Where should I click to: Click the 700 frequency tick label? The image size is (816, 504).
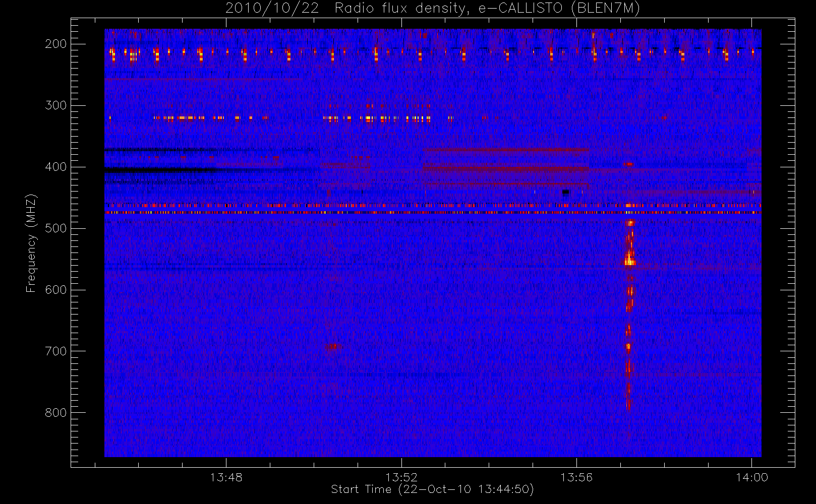[x=56, y=351]
